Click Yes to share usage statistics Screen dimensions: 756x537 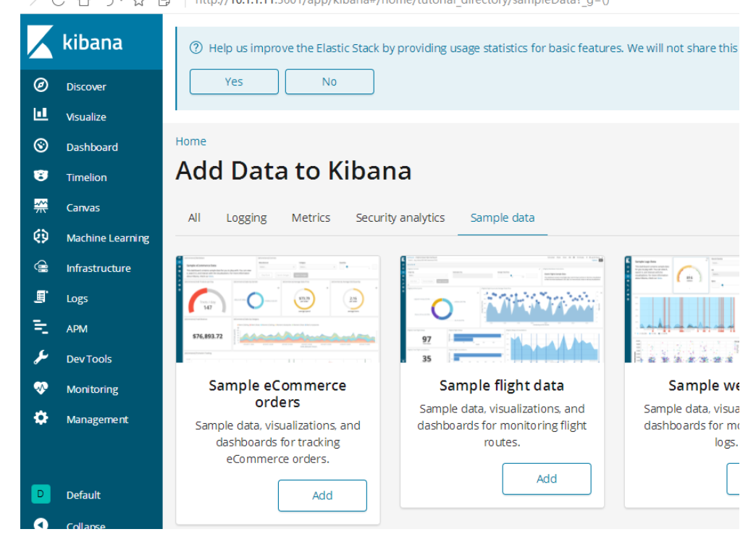coord(234,82)
